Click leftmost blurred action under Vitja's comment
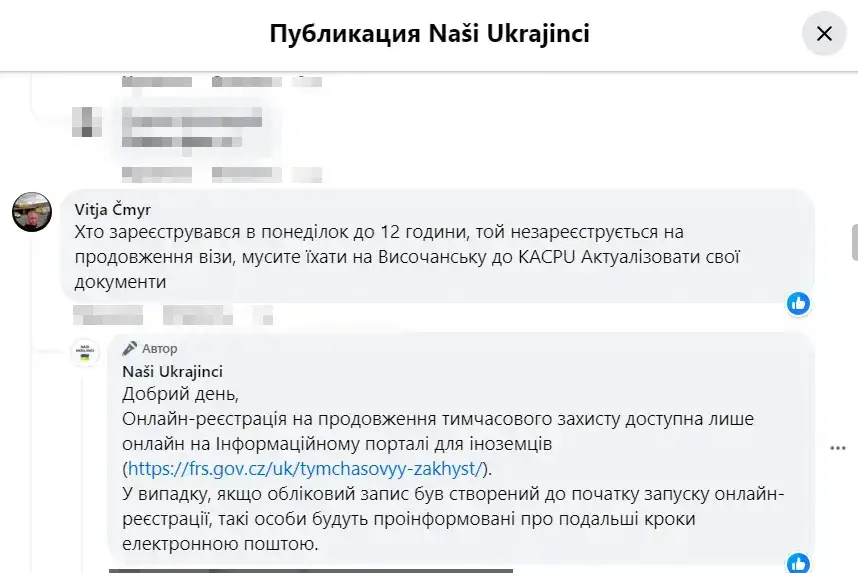Viewport: 858px width, 573px height. click(x=108, y=315)
